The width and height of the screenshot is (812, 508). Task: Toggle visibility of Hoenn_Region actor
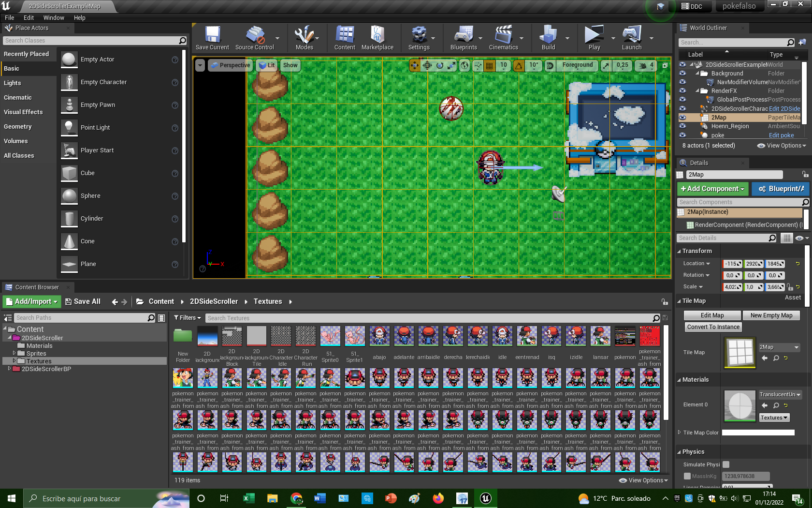pos(682,126)
